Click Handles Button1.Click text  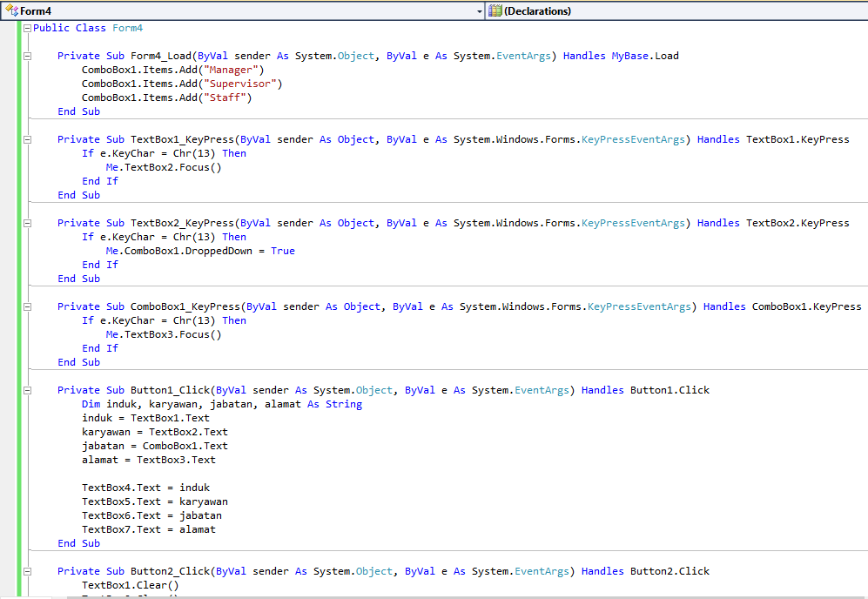click(645, 390)
